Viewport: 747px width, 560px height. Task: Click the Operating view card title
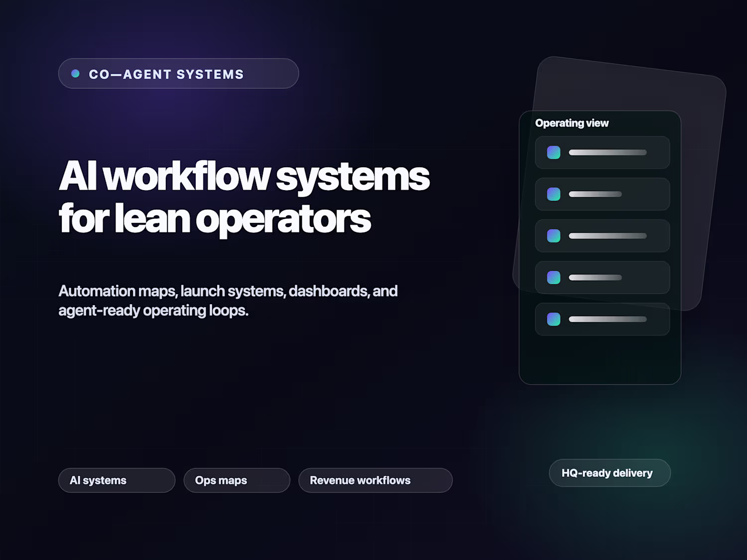(x=572, y=123)
